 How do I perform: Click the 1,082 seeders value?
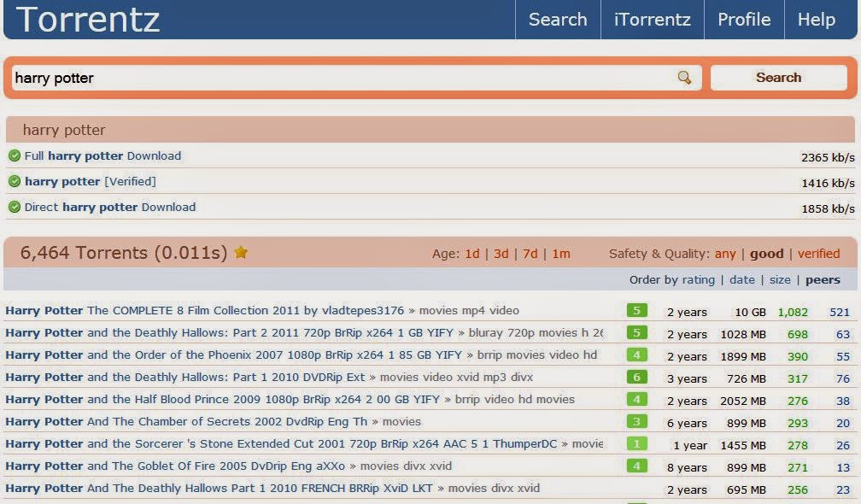pyautogui.click(x=793, y=312)
